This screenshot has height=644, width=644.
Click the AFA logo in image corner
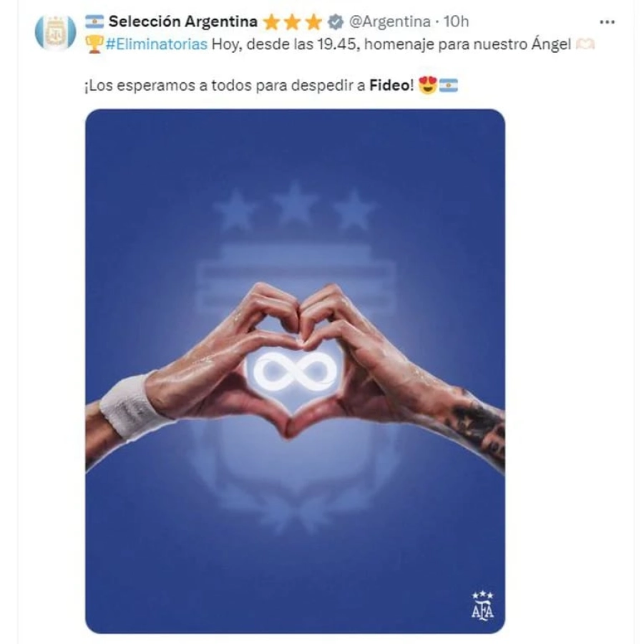pyautogui.click(x=482, y=606)
